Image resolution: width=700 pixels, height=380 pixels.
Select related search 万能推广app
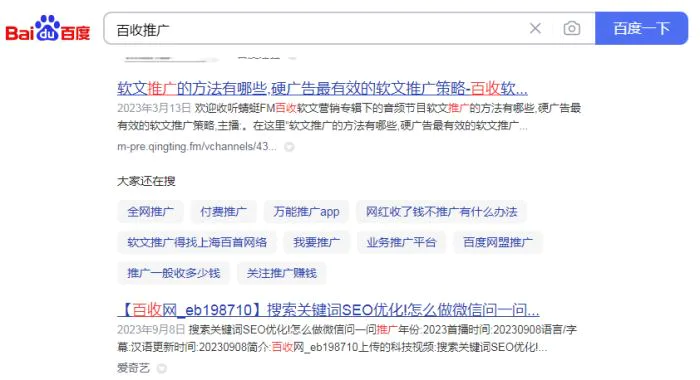point(306,212)
